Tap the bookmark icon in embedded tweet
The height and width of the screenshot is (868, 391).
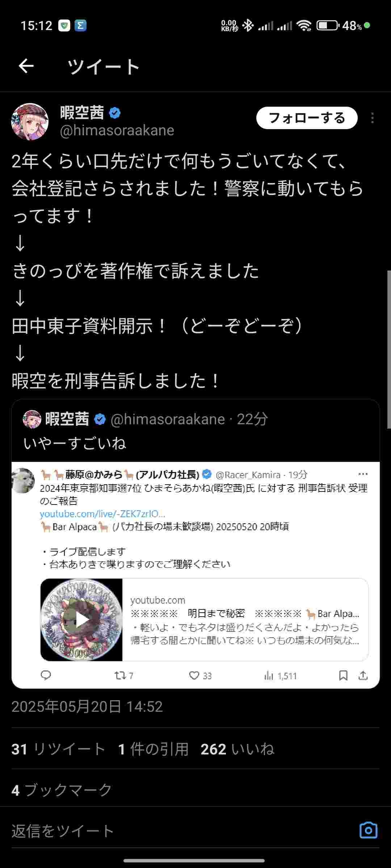343,675
